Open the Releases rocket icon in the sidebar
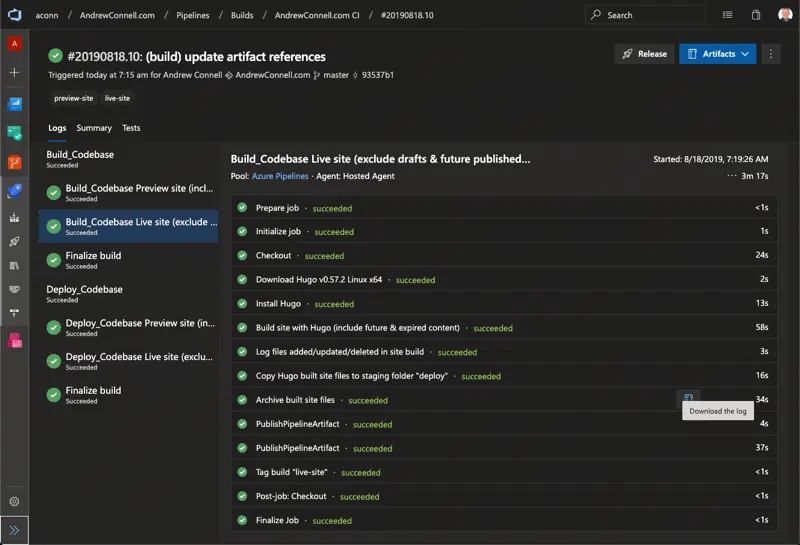Screen dimensions: 800x545 [x=14, y=241]
